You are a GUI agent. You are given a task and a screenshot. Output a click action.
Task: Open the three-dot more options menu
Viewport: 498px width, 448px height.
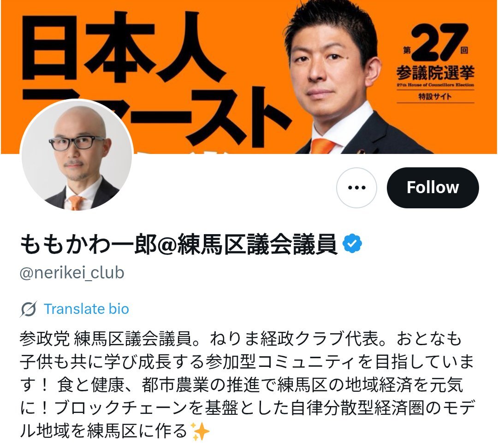click(x=356, y=188)
